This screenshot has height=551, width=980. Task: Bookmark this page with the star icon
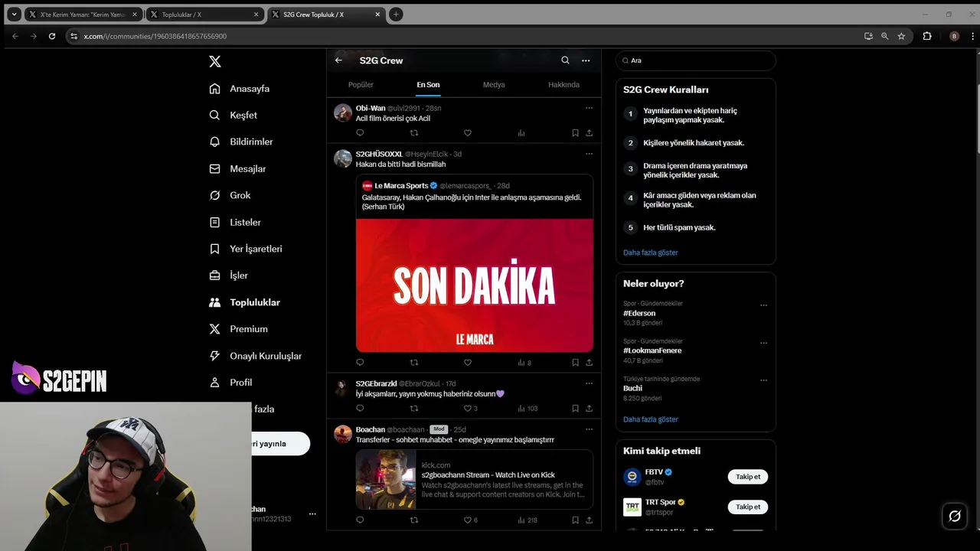tap(902, 36)
